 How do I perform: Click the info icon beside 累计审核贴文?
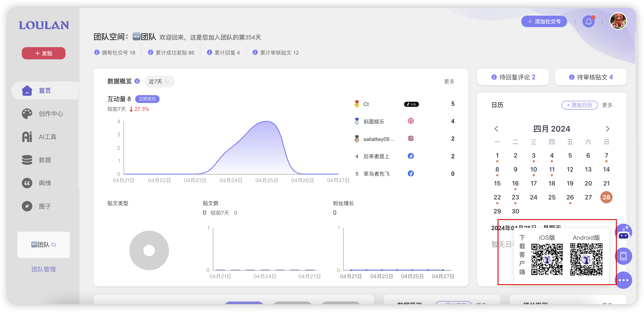coord(255,52)
